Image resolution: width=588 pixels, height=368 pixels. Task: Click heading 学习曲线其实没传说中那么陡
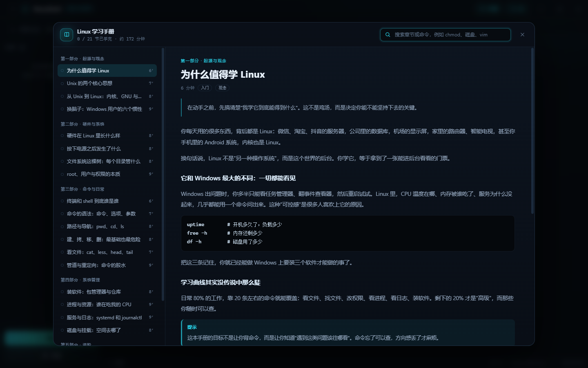(221, 283)
